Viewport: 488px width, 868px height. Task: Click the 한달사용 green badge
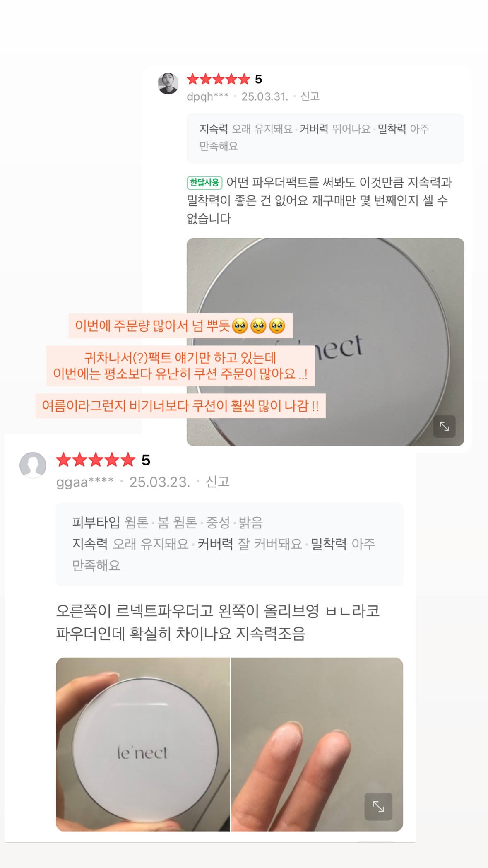tap(204, 183)
